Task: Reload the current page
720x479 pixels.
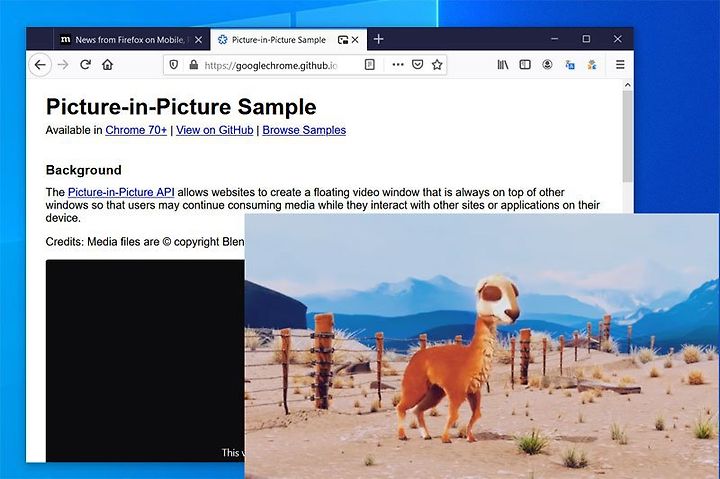Action: pos(85,65)
